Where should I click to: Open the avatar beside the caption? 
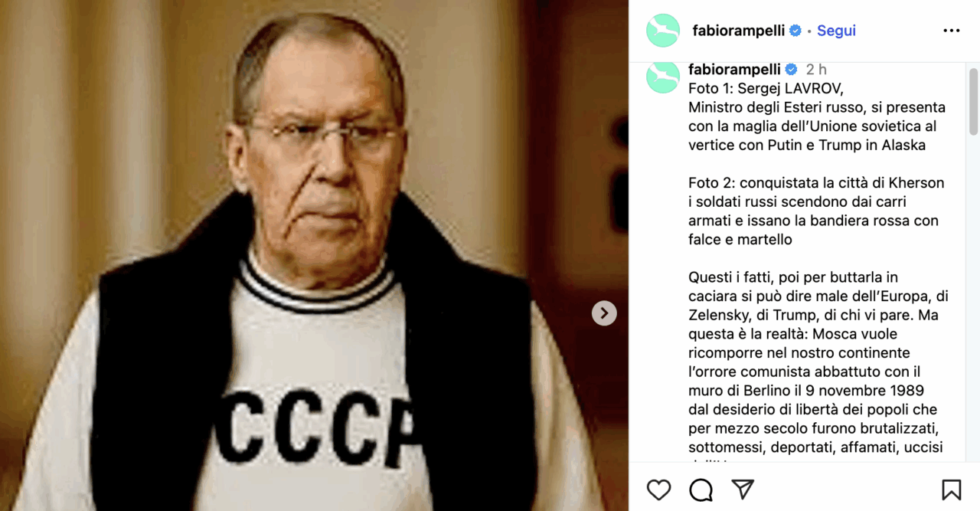[663, 77]
